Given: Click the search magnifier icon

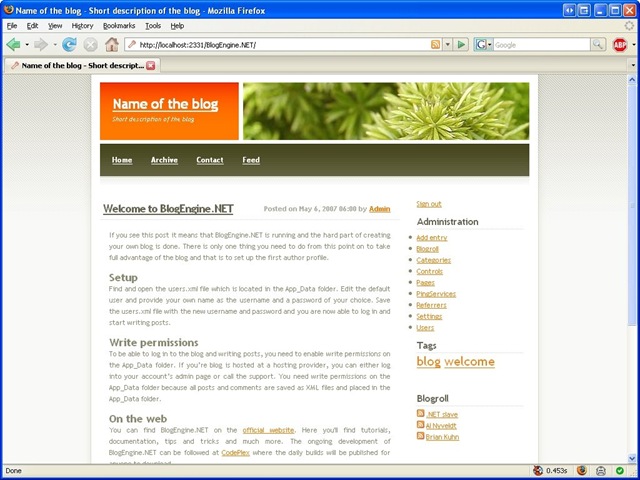Looking at the screenshot, I should pyautogui.click(x=598, y=44).
